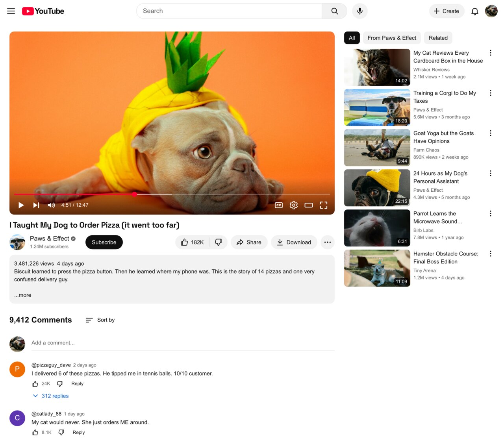Focus the Search input box
Viewport: 504px width, 446px height.
click(x=229, y=11)
